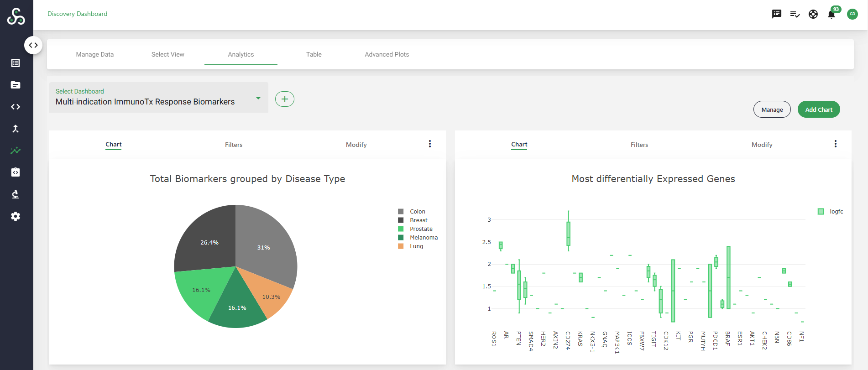Screen dimensions: 868x370
Task: Open Modify tab on the pie chart card
Action: pos(356,145)
